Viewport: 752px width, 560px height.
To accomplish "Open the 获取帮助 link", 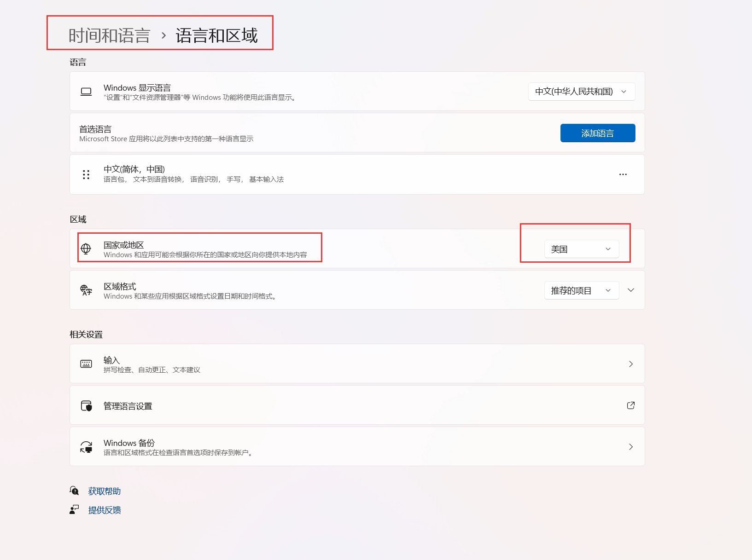I will coord(105,491).
